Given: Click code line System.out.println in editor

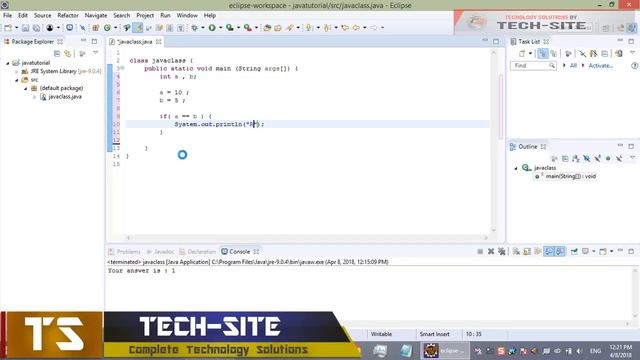Looking at the screenshot, I should point(219,124).
